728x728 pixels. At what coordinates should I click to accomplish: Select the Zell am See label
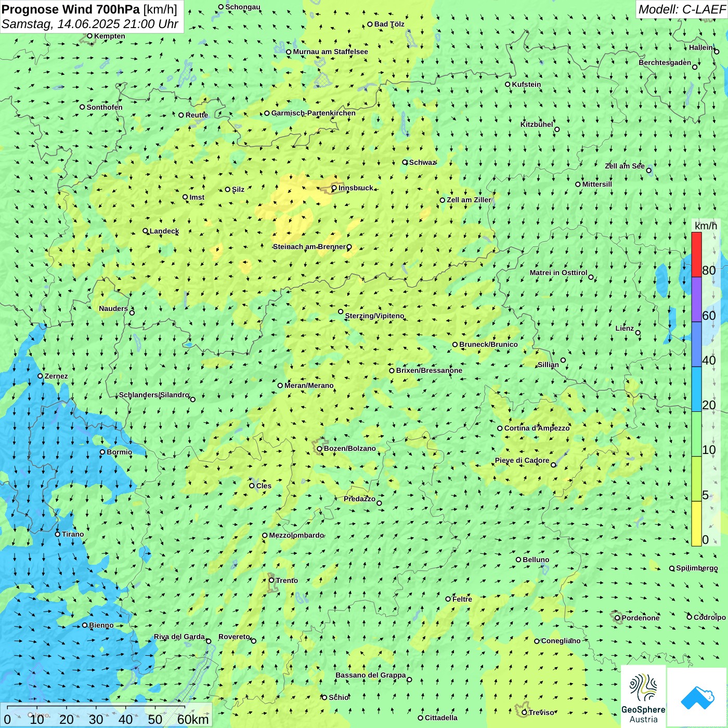[625, 166]
